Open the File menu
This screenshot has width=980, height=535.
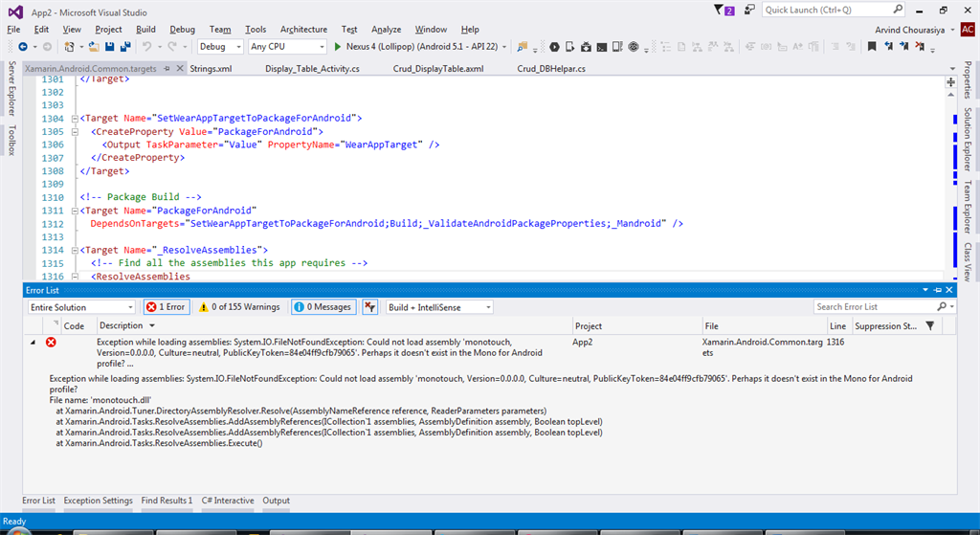pos(13,30)
